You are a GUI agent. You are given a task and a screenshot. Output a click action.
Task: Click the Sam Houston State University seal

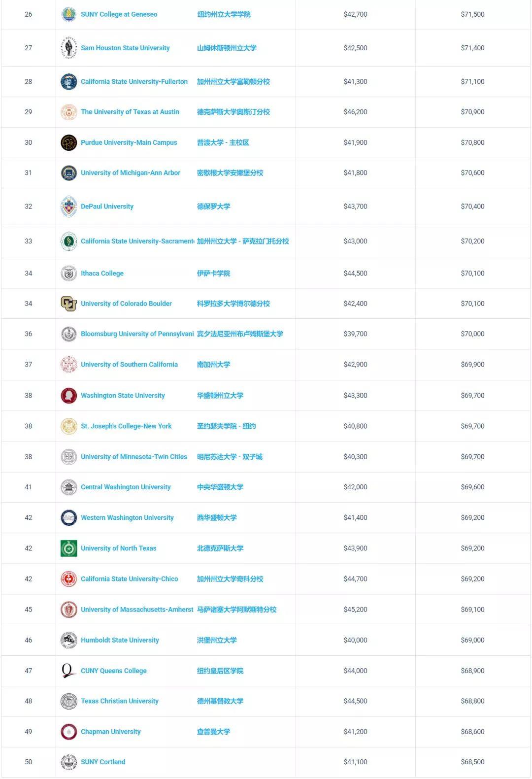coord(68,48)
